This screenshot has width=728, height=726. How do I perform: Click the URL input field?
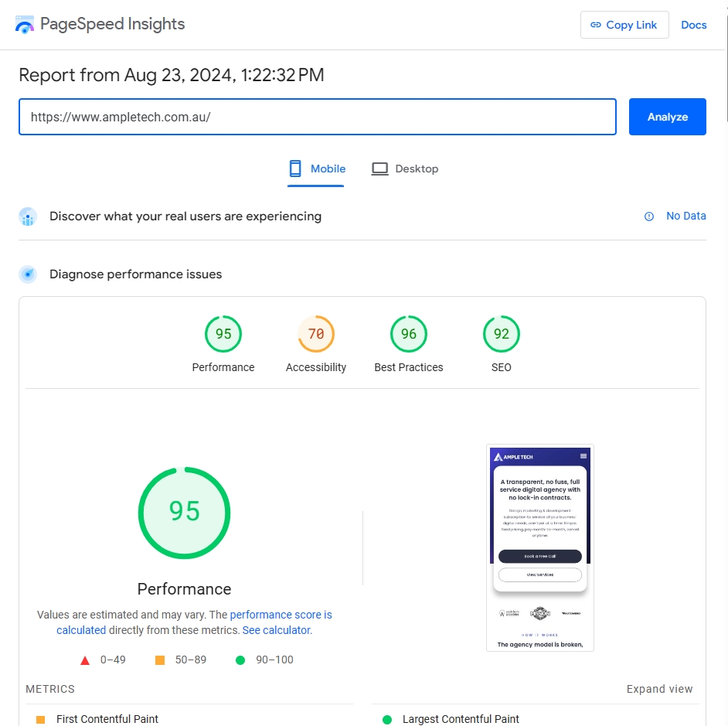point(317,117)
